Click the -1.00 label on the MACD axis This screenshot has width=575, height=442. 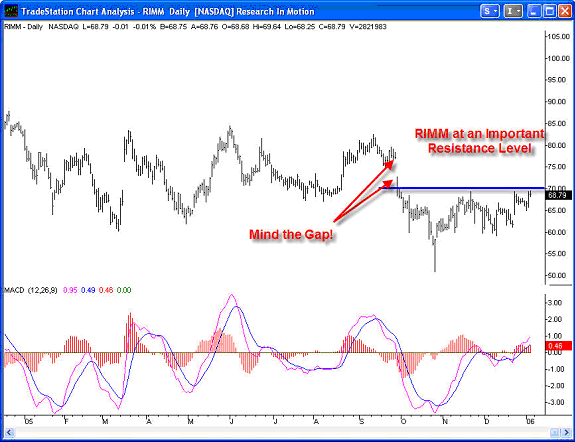coord(555,369)
